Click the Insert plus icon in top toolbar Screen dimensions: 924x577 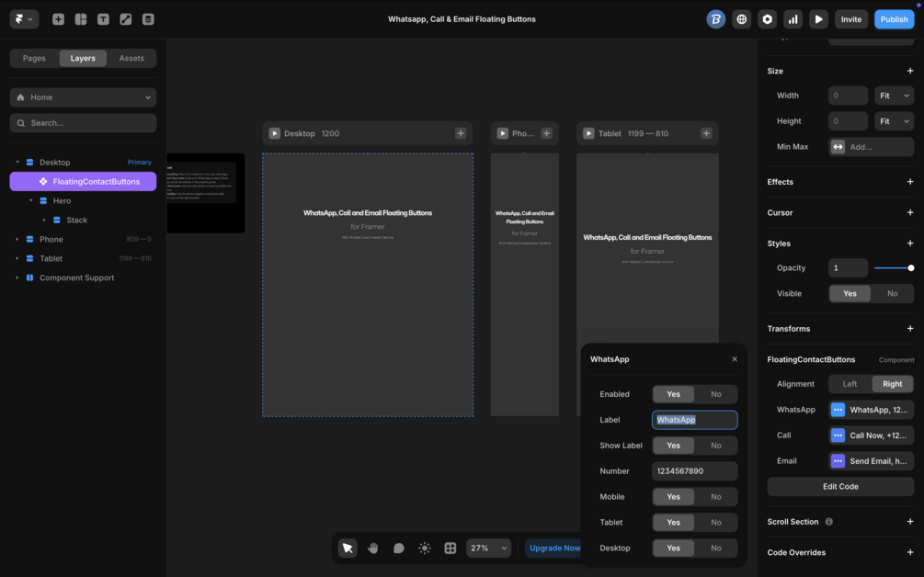58,19
